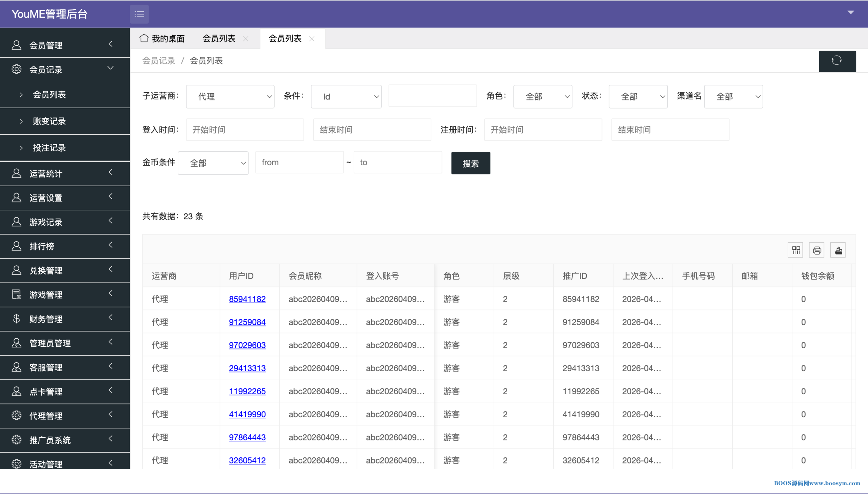Click the gold 'from' input field

coord(299,163)
